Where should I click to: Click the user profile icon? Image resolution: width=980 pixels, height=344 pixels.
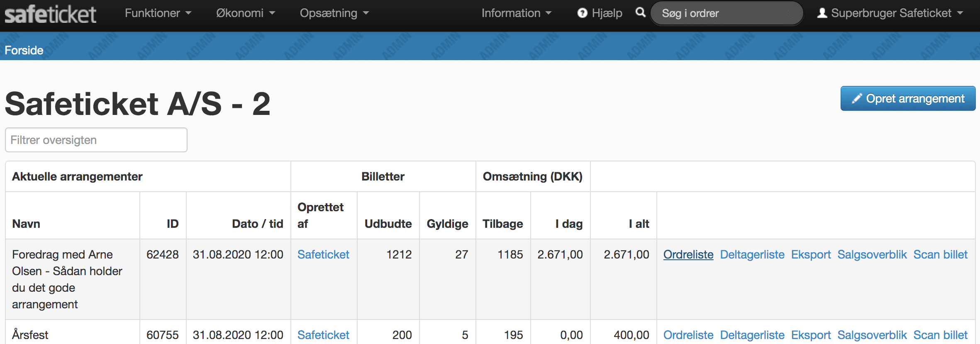[822, 13]
